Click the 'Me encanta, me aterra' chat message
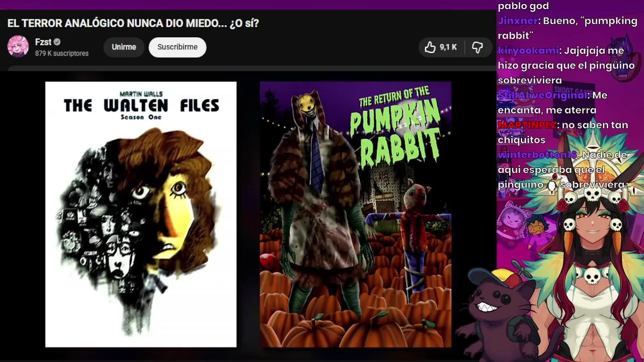644x362 pixels. [x=552, y=103]
